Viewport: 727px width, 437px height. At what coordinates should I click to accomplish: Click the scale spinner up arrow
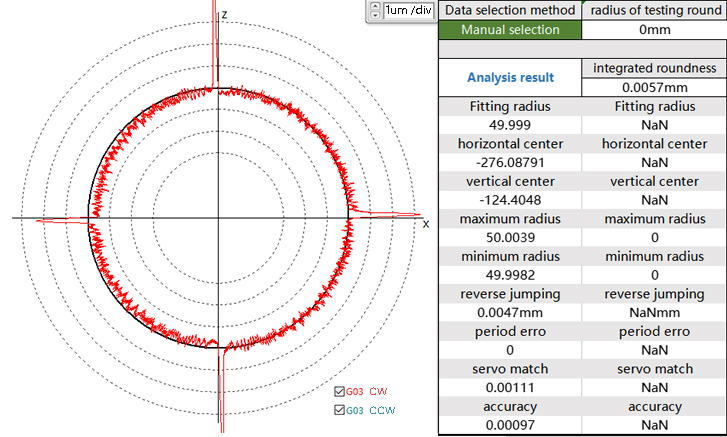point(375,6)
